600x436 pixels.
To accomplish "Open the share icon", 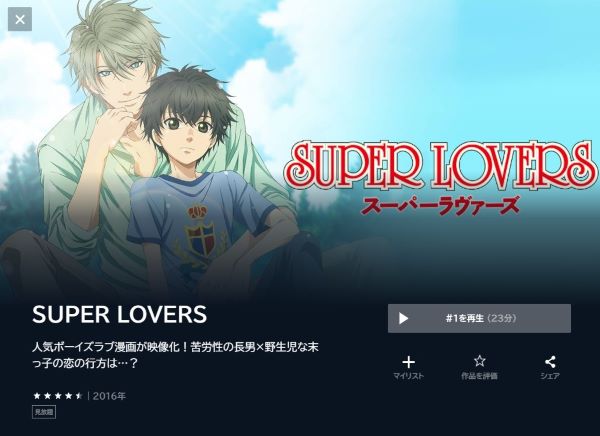I will [550, 362].
